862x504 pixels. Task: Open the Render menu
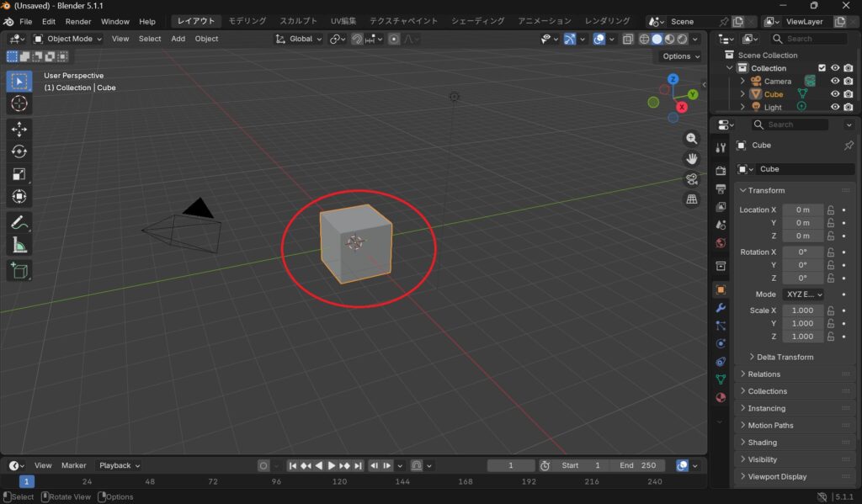pos(78,21)
